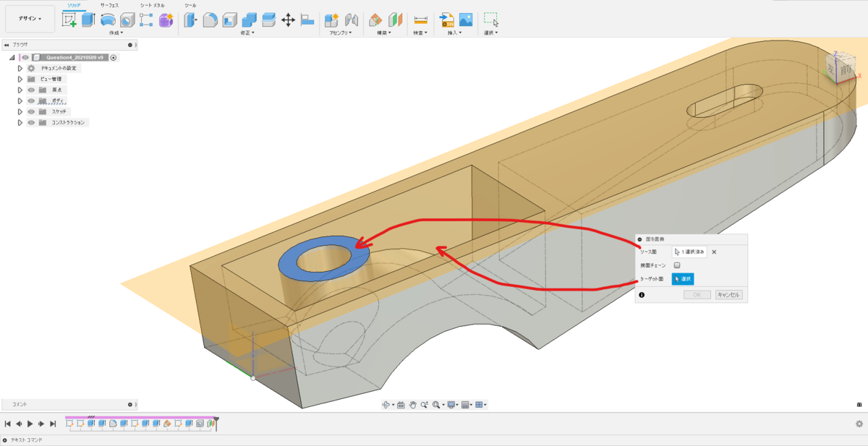Viewport: 868px width, 446px height.
Task: Expand ビュー管理 node
Action: pos(20,79)
